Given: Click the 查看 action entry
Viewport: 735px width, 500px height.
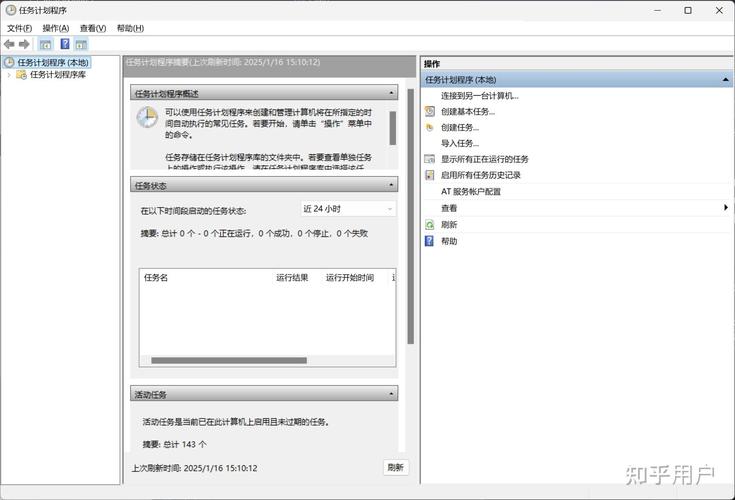Looking at the screenshot, I should tap(449, 208).
